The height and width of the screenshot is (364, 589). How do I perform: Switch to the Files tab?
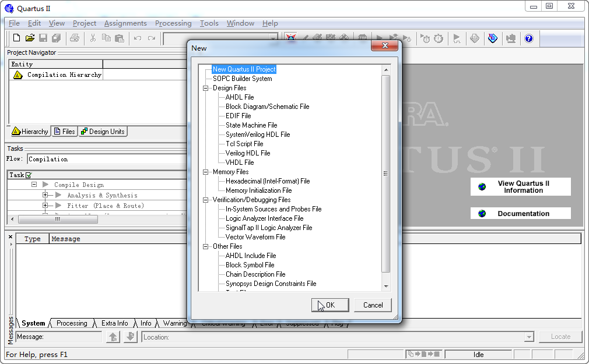[x=64, y=132]
